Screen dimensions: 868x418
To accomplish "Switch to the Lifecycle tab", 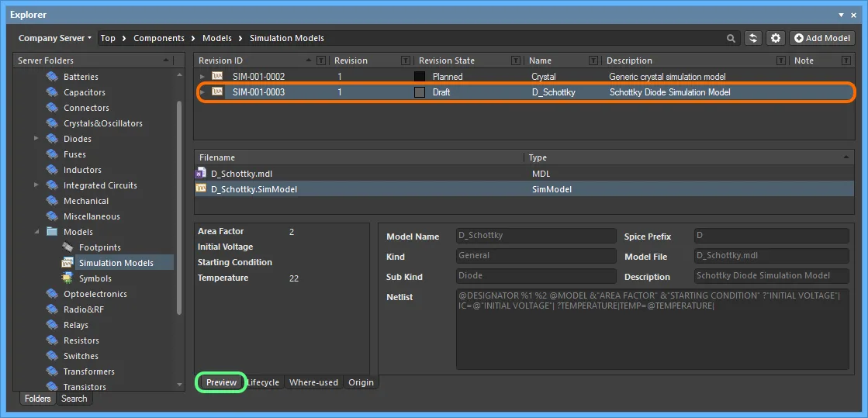I will point(264,382).
